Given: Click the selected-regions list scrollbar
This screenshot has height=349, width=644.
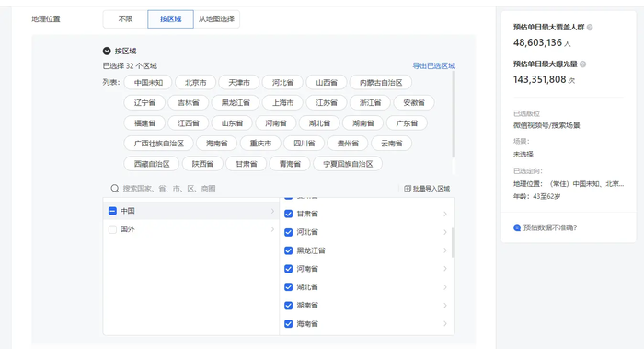Looking at the screenshot, I should click(454, 114).
